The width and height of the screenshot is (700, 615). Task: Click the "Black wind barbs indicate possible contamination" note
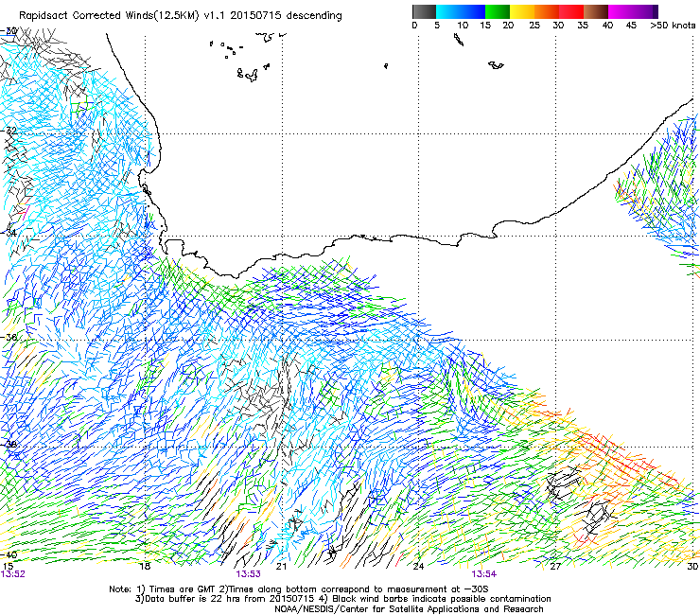point(435,599)
